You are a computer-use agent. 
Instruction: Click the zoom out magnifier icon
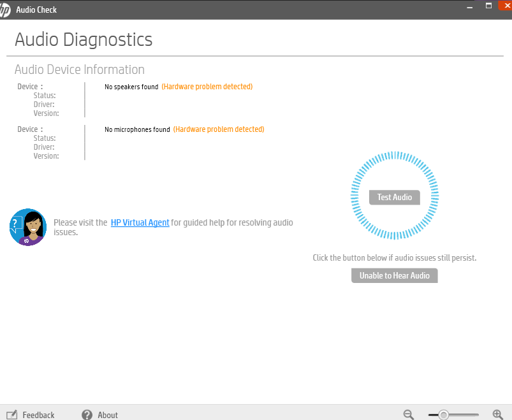tap(408, 414)
